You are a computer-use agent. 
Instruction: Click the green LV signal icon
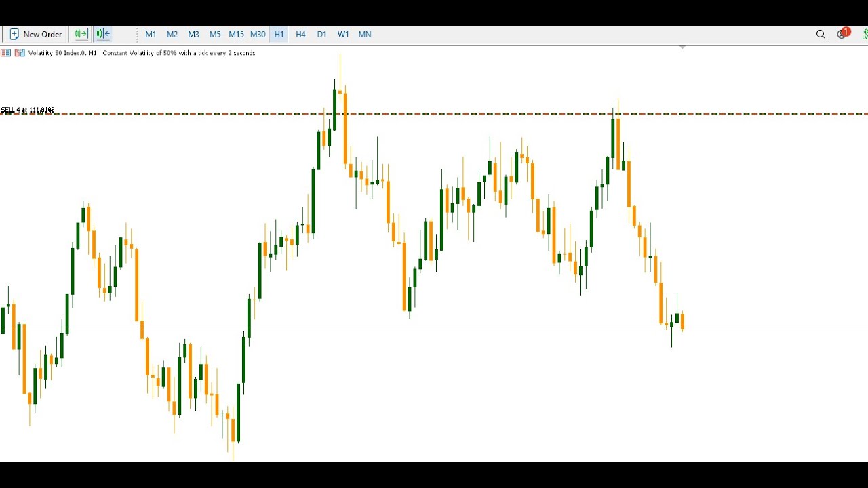(865, 34)
